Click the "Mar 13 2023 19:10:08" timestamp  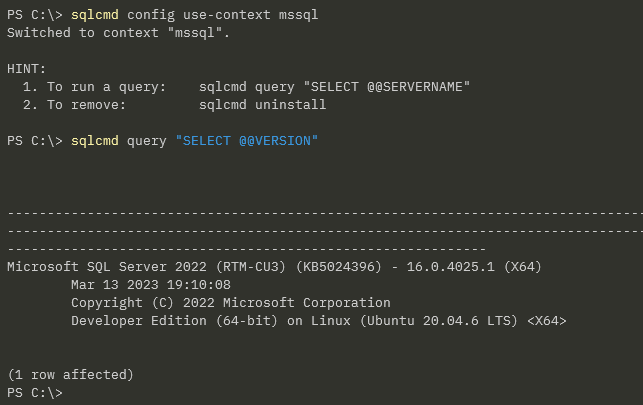[151, 284]
